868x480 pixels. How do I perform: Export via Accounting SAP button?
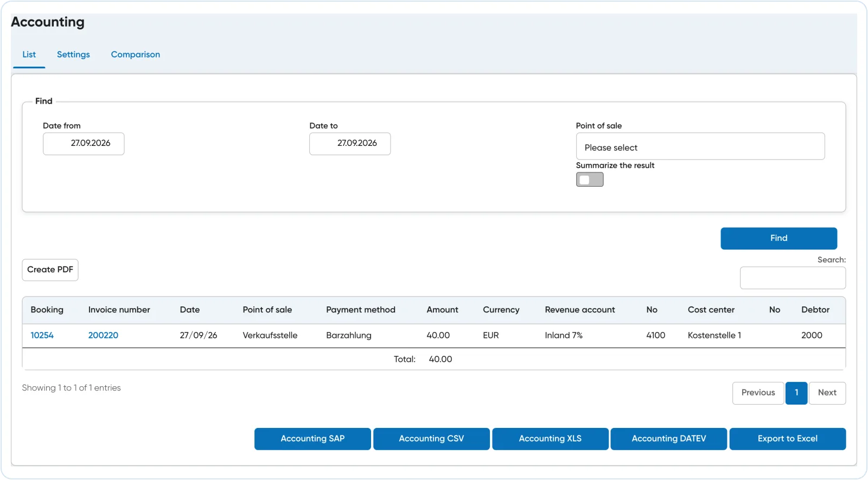point(312,439)
